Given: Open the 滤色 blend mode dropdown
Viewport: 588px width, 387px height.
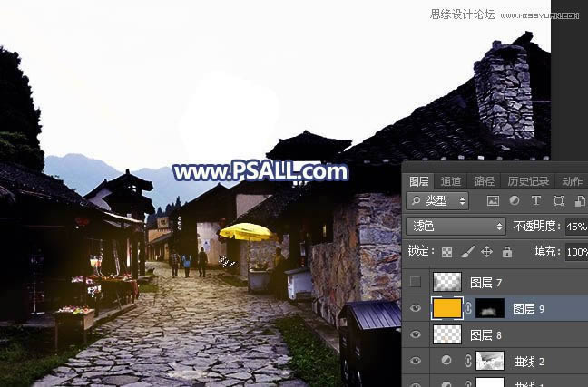Looking at the screenshot, I should pyautogui.click(x=455, y=226).
